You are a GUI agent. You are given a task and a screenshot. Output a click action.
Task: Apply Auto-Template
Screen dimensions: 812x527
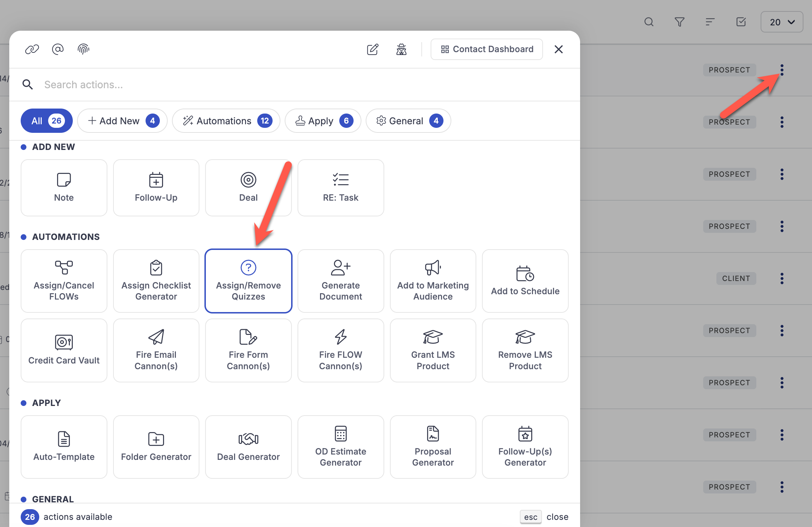(x=64, y=447)
